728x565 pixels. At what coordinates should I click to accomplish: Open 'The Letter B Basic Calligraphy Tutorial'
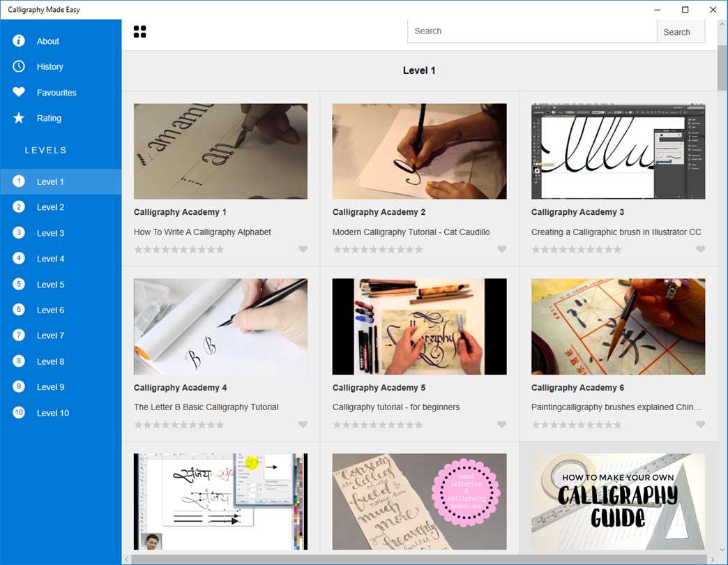[x=206, y=407]
